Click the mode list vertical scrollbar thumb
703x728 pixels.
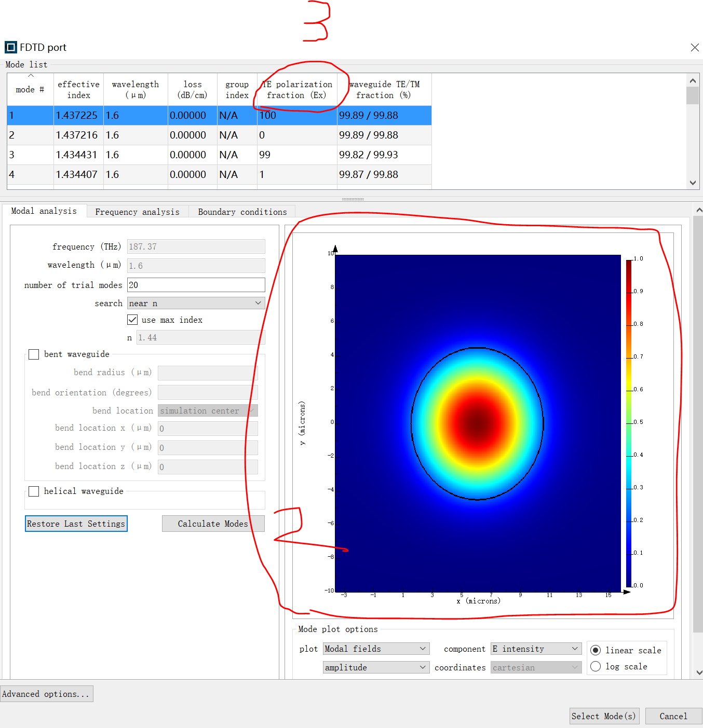(693, 96)
